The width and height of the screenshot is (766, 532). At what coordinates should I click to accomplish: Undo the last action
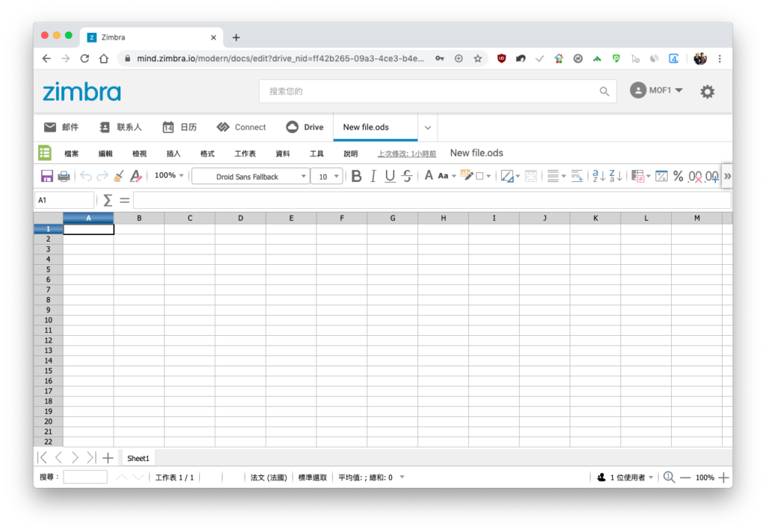(x=86, y=177)
